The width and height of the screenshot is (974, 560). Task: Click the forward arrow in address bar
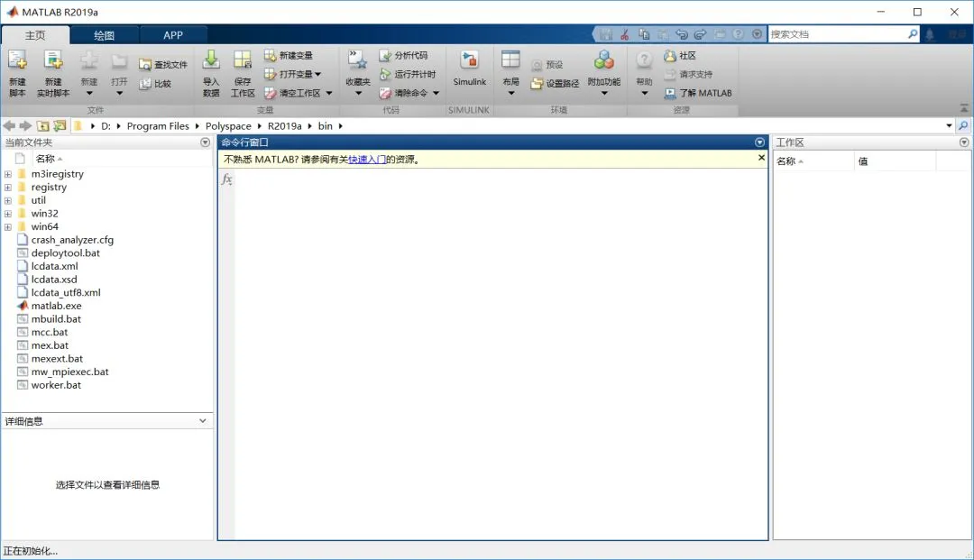pyautogui.click(x=25, y=125)
